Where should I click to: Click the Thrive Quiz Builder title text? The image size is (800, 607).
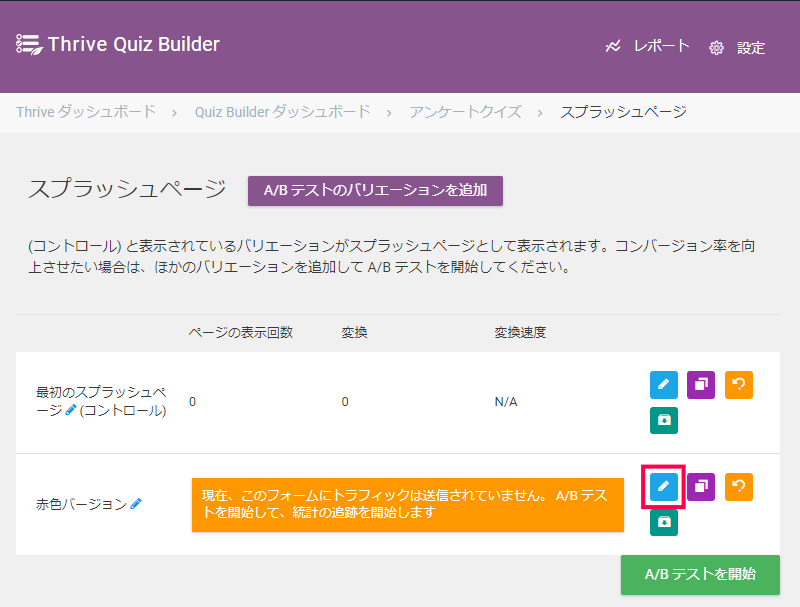134,44
